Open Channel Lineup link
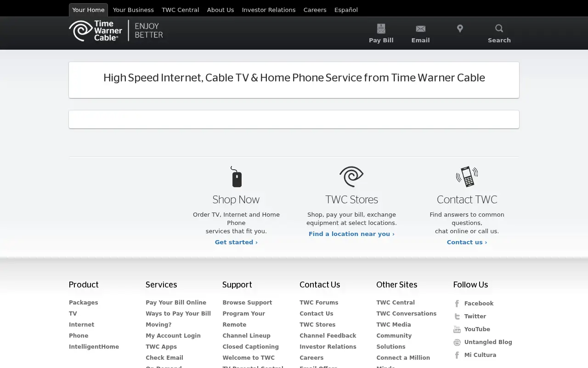Image resolution: width=588 pixels, height=368 pixels. [x=247, y=336]
